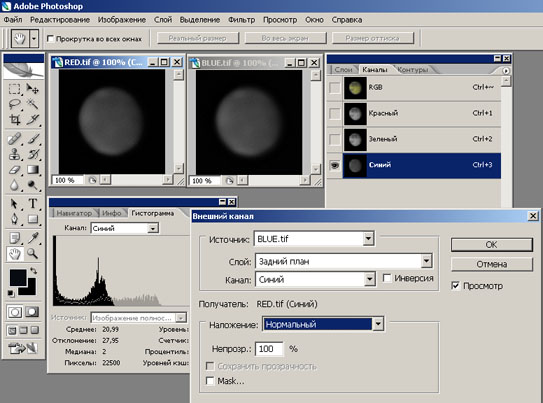Select the Slice tool
Viewport: 543px width, 403px height.
pyautogui.click(x=33, y=119)
